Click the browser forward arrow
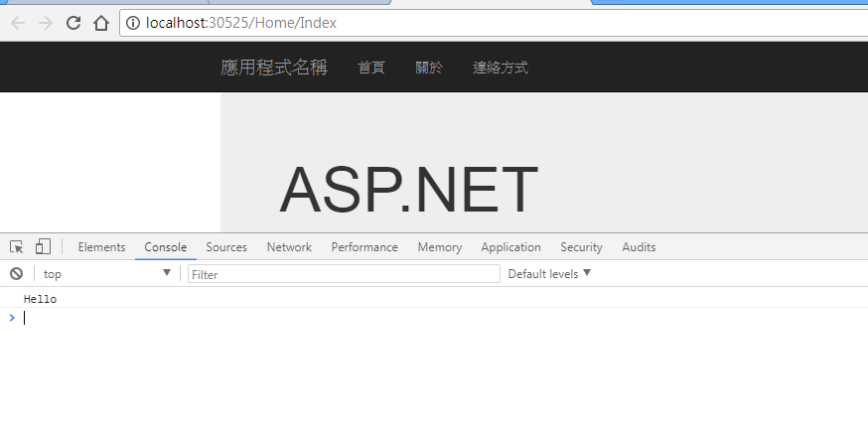Viewport: 868px width, 434px height. 46,23
